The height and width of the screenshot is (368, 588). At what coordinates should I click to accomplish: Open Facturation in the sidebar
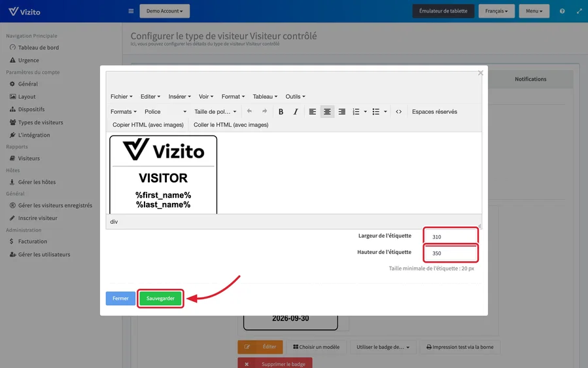29,242
